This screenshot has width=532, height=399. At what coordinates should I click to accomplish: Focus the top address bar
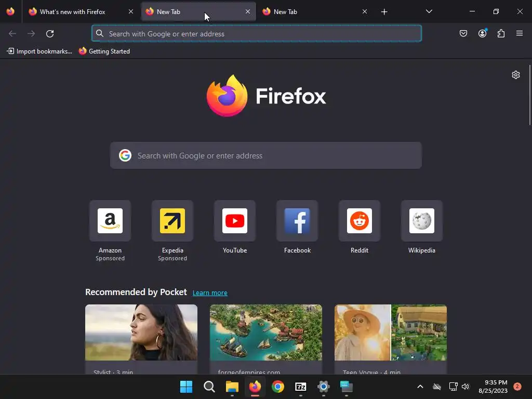point(257,34)
